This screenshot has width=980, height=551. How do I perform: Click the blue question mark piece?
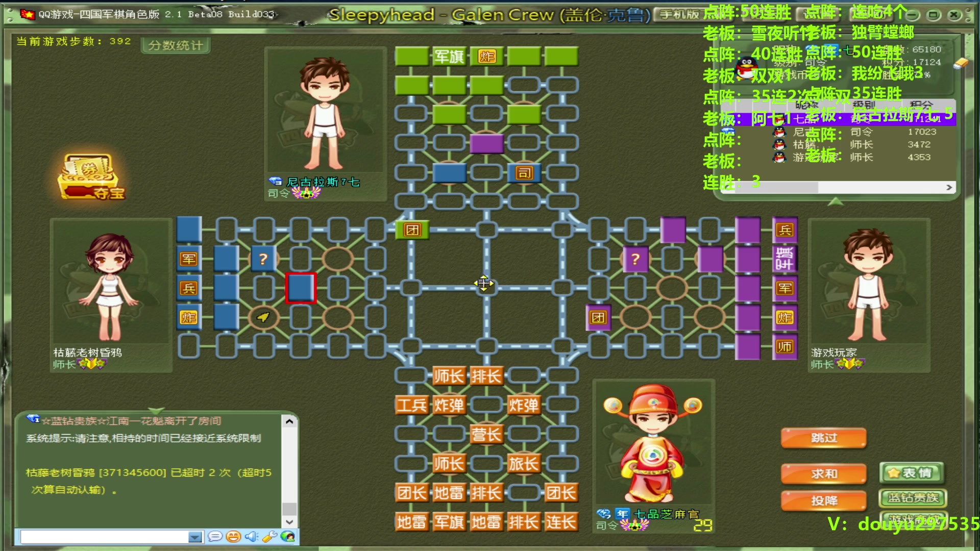(263, 259)
